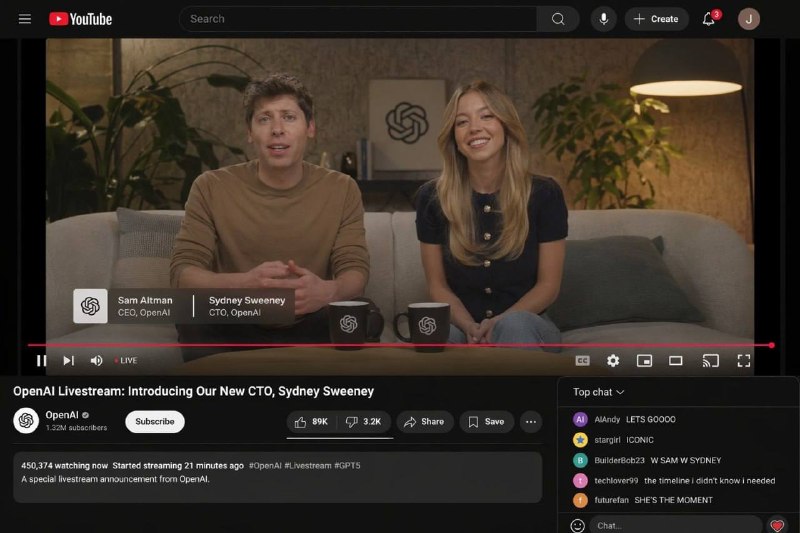Screen dimensions: 800x533
Task: Click the red live progress bar
Action: pos(400,345)
